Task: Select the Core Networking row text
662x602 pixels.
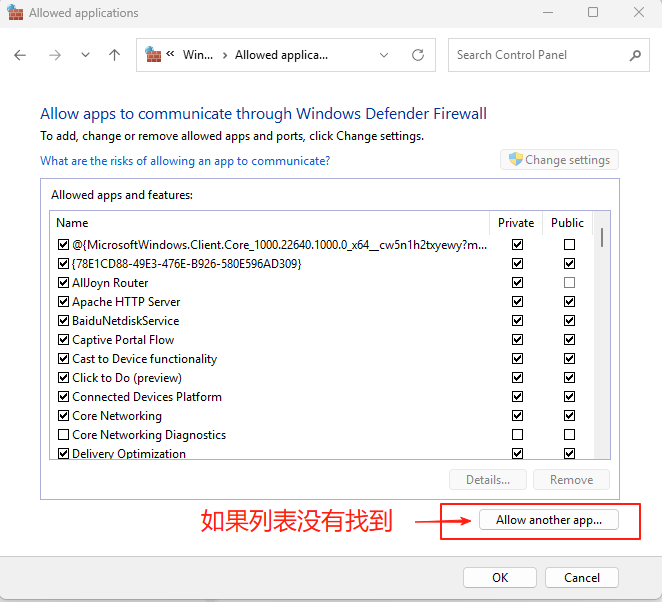Action: coord(117,416)
